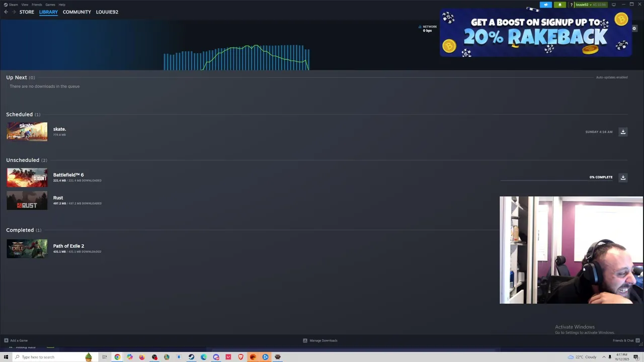Screen dimensions: 644x362
Task: Click the network download graph
Action: click(x=236, y=57)
